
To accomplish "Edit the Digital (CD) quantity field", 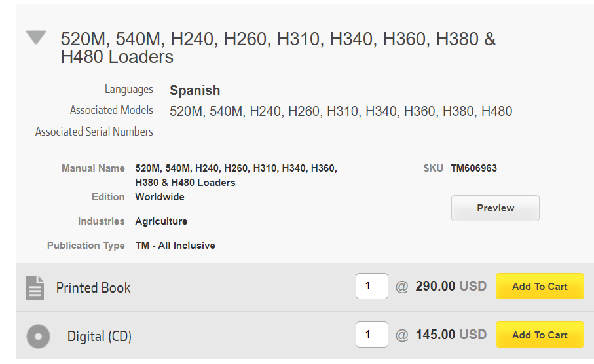I will [371, 335].
